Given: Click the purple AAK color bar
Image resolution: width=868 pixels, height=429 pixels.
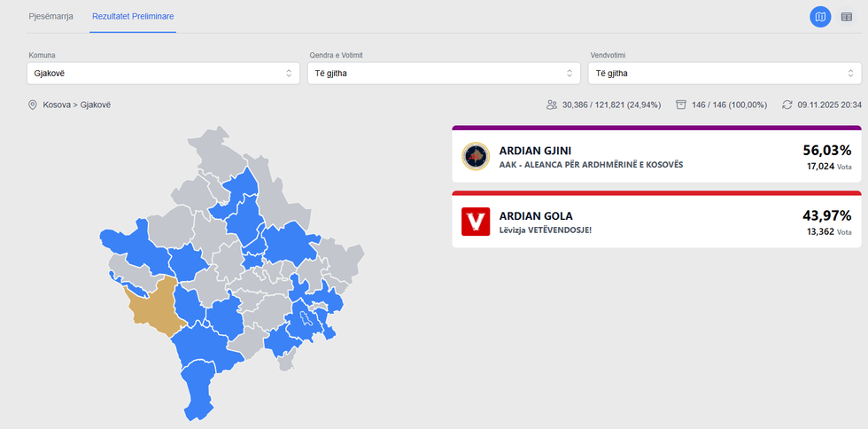Looking at the screenshot, I should 655,128.
